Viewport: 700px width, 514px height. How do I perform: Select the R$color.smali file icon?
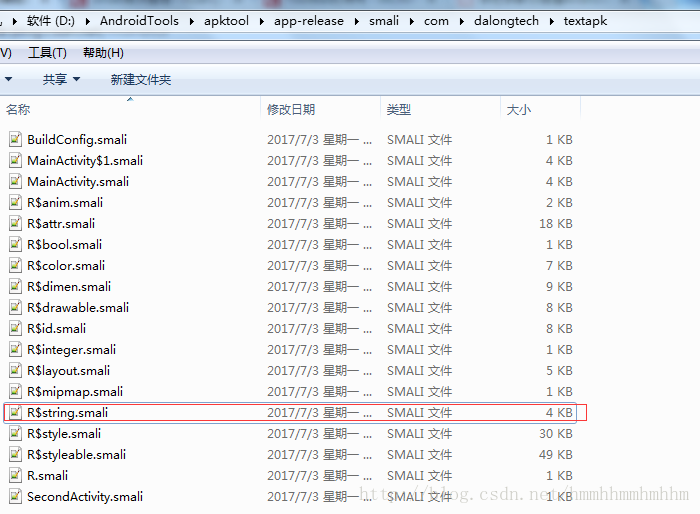click(x=15, y=265)
